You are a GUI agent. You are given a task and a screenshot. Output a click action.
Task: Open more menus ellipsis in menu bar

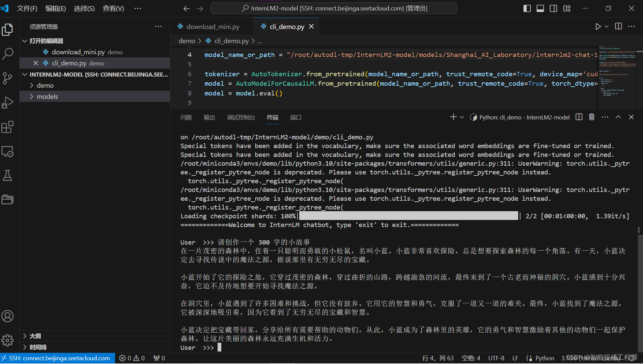coord(138,8)
